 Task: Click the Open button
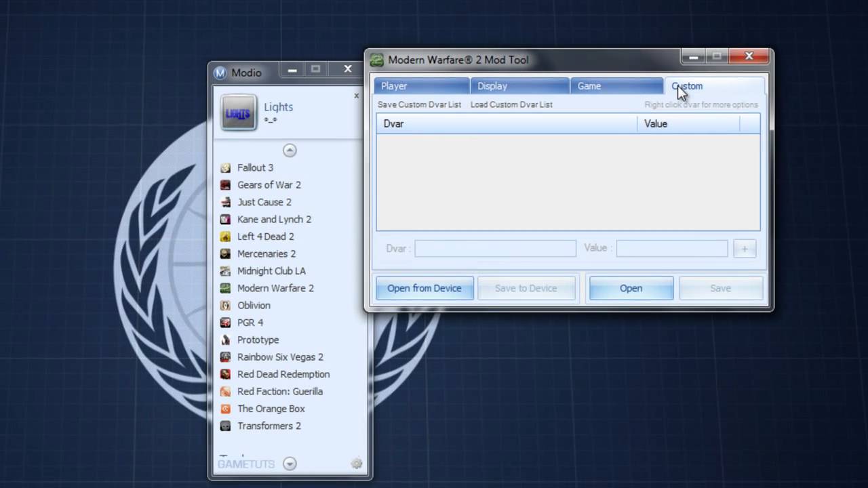[631, 288]
